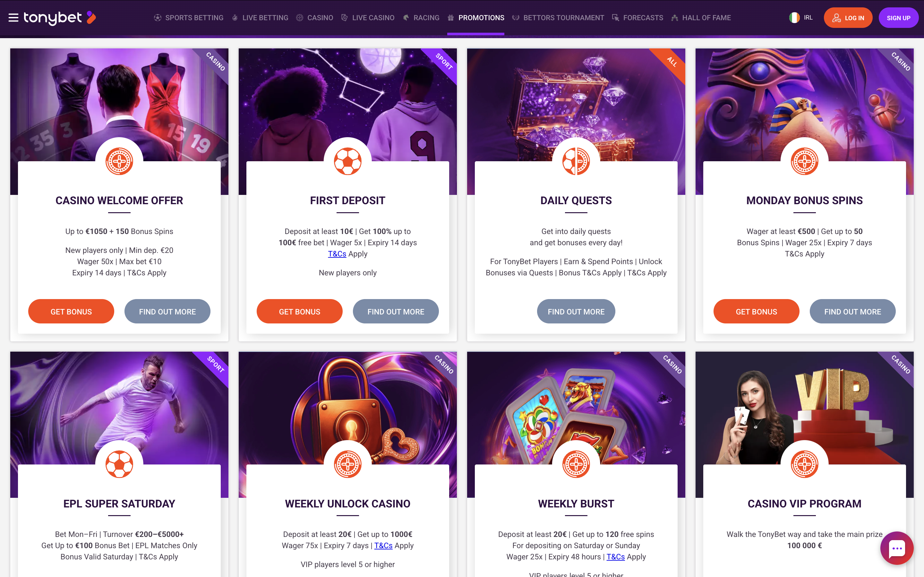Screen dimensions: 924x577
Task: Get Bonus for Casino Welcome Offer
Action: 71,311
